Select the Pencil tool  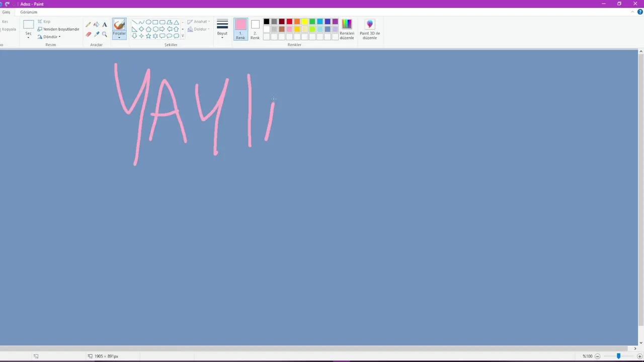coord(88,25)
